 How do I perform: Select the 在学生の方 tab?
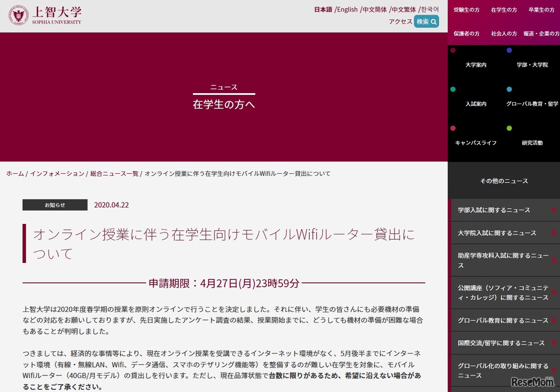[x=504, y=10]
